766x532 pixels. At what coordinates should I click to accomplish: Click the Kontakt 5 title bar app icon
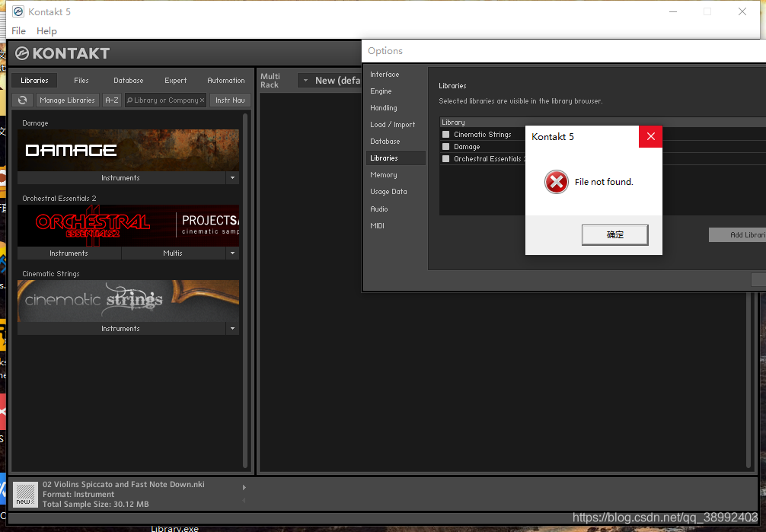pyautogui.click(x=18, y=11)
